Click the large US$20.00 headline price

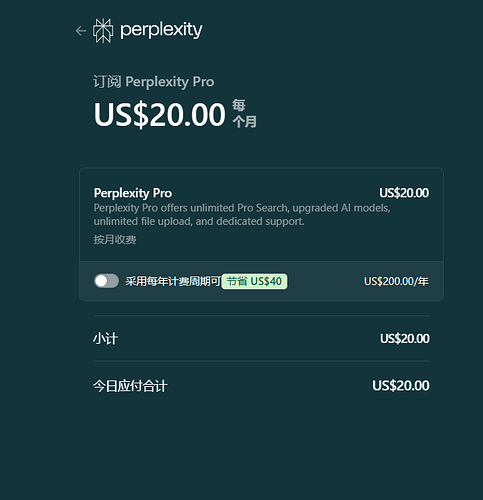tap(160, 114)
